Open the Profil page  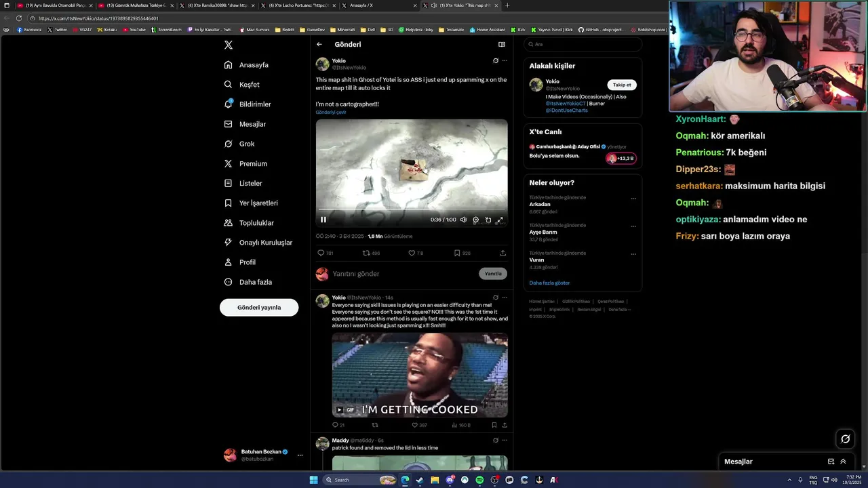pos(240,262)
